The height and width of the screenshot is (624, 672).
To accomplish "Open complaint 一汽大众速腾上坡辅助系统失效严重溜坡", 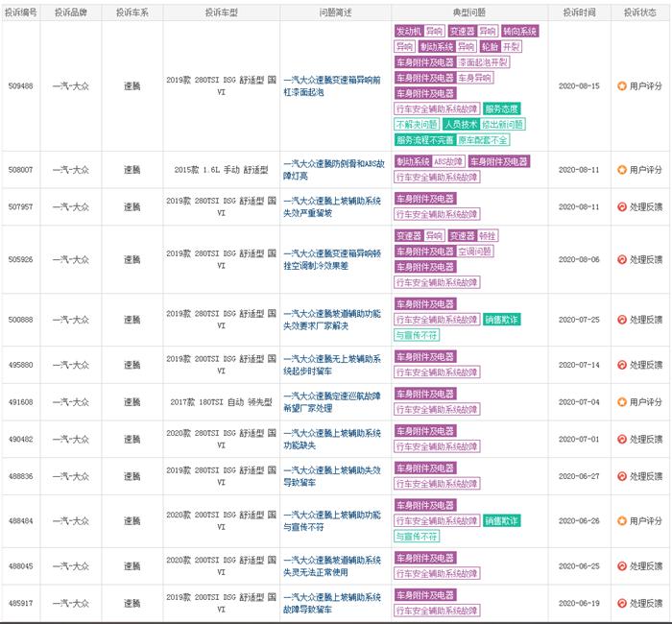I will [332, 207].
